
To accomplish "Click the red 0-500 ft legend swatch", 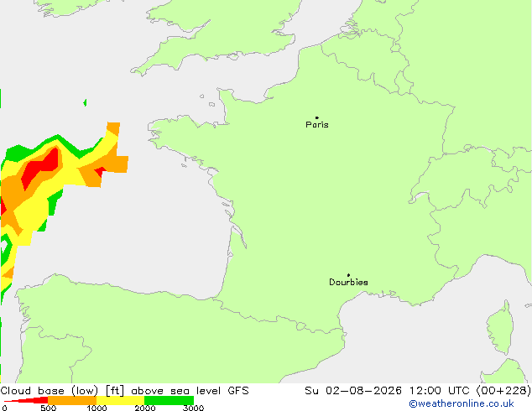I will click(26, 400).
